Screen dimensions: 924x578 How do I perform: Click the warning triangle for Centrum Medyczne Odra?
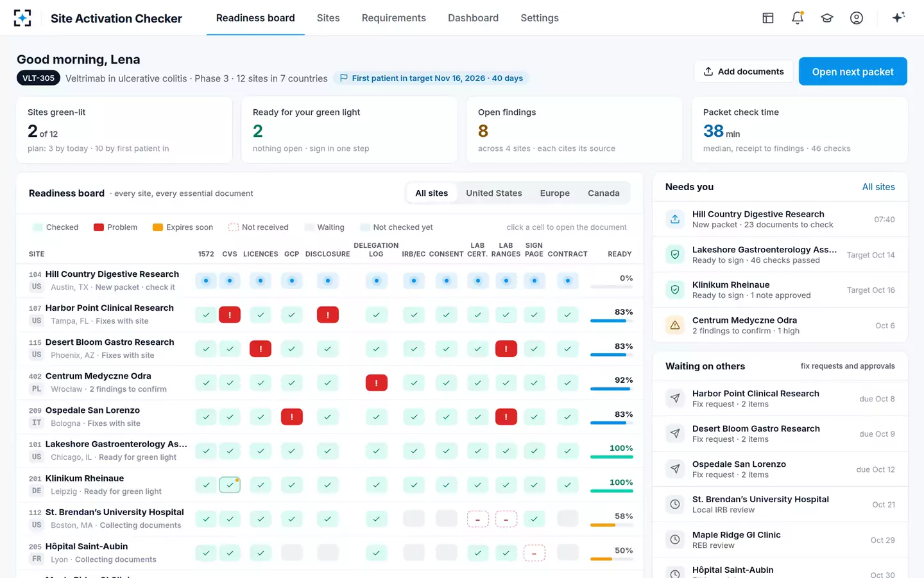point(675,325)
